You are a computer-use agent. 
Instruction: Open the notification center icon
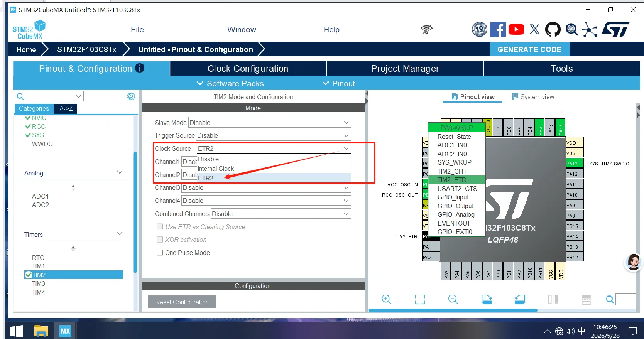tap(633, 331)
